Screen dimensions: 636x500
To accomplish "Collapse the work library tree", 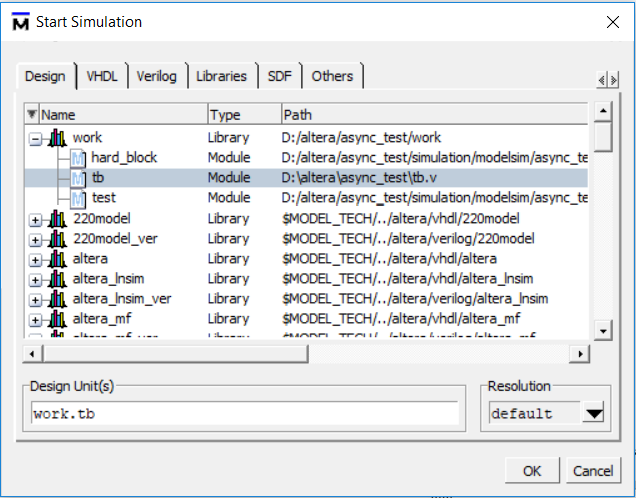I will coord(35,139).
